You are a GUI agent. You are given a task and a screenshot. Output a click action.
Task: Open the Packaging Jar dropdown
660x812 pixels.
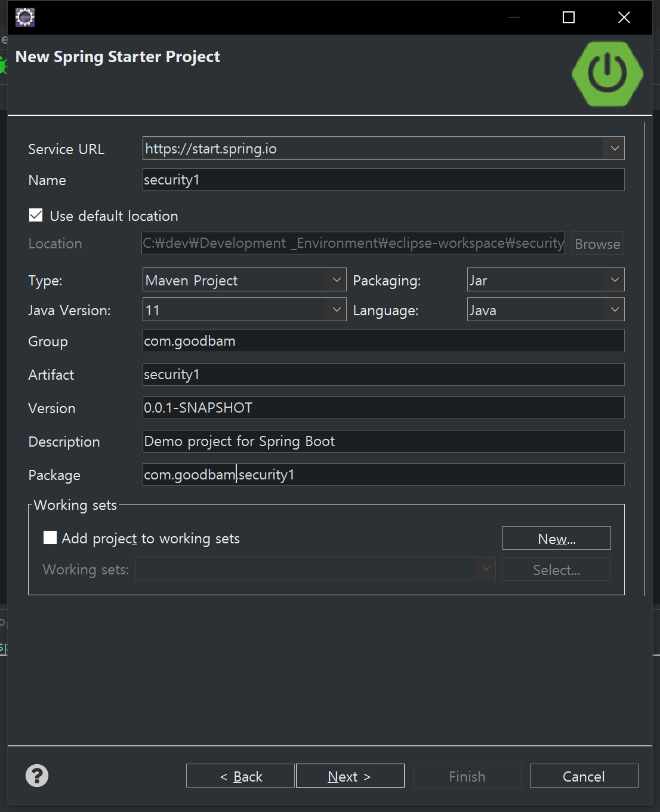tap(615, 280)
